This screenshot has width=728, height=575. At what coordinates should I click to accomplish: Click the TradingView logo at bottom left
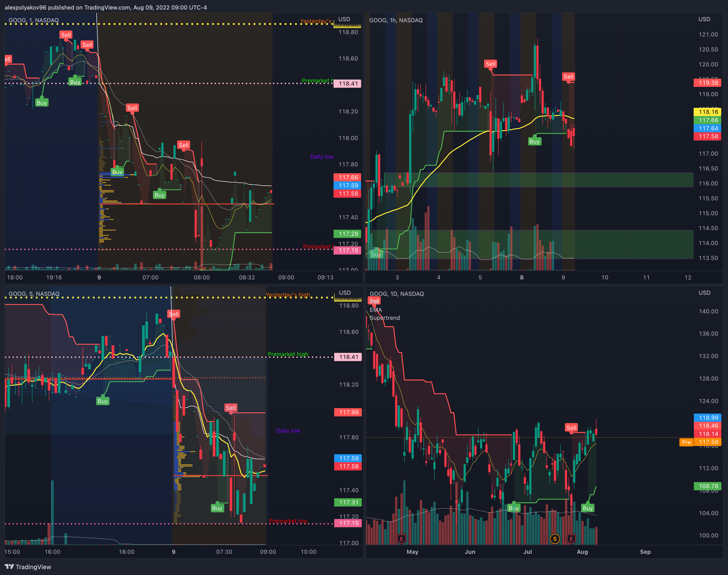(28, 567)
